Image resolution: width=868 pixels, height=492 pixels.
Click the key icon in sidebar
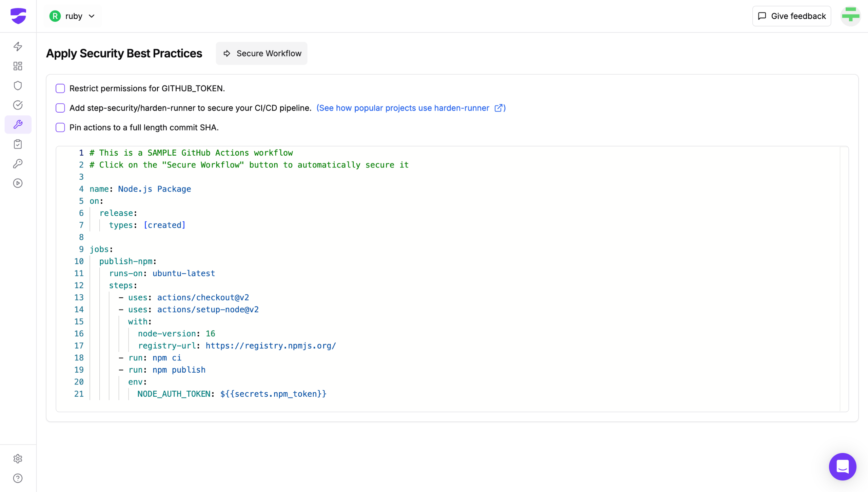tap(18, 164)
